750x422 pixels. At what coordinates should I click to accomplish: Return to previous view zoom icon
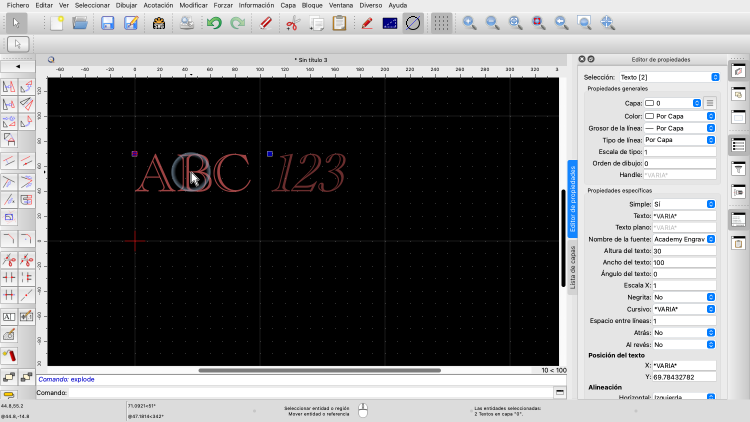pyautogui.click(x=561, y=23)
